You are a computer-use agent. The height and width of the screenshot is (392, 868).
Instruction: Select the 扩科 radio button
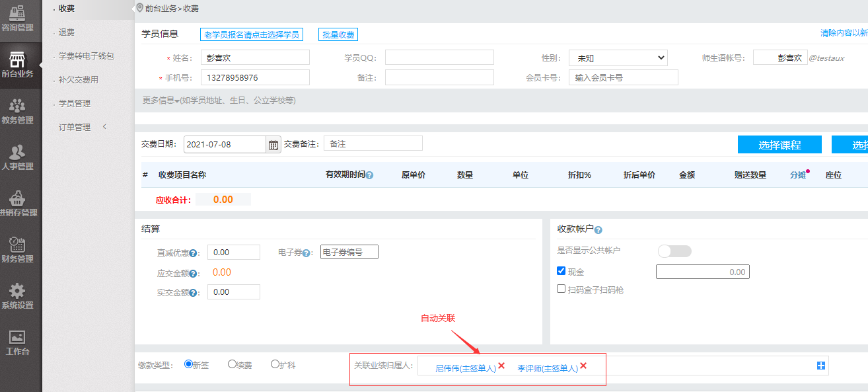pyautogui.click(x=275, y=364)
